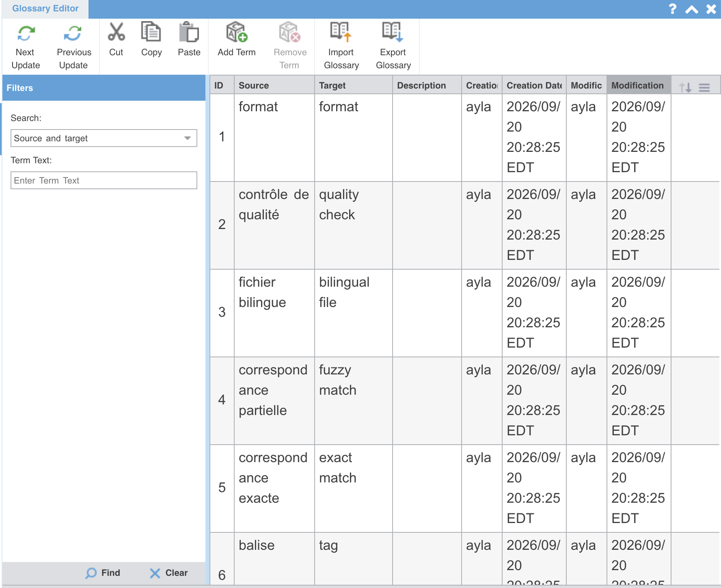
Task: Click the Creator column header
Action: click(x=482, y=85)
